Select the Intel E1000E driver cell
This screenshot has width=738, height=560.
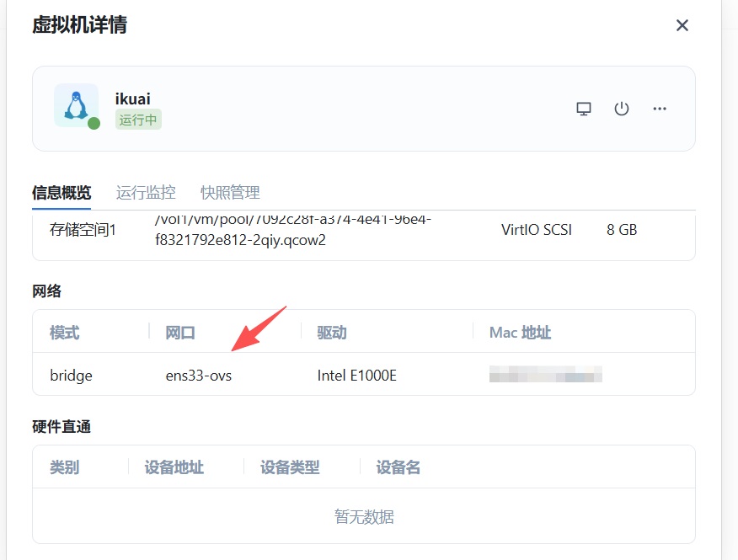tap(356, 376)
